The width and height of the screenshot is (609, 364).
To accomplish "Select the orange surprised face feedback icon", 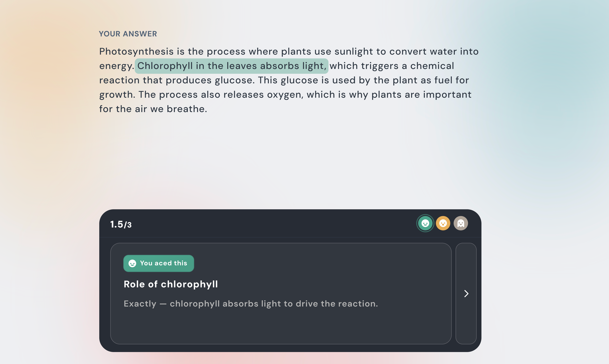I will 443,223.
